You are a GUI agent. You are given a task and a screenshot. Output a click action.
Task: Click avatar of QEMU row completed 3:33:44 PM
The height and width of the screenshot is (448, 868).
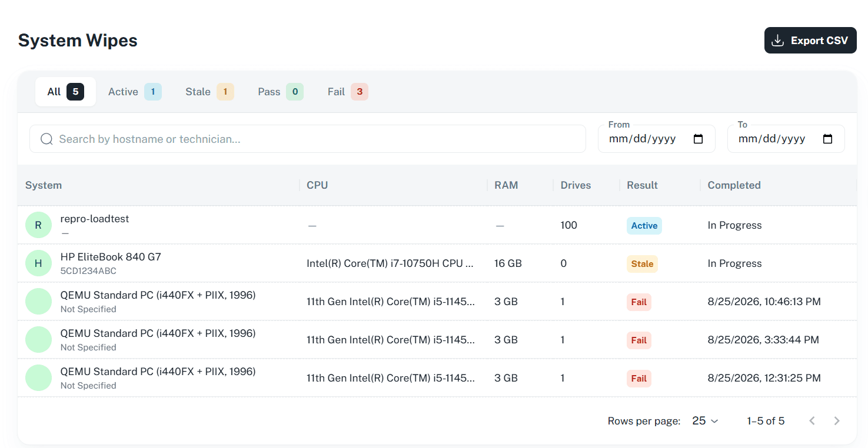38,340
